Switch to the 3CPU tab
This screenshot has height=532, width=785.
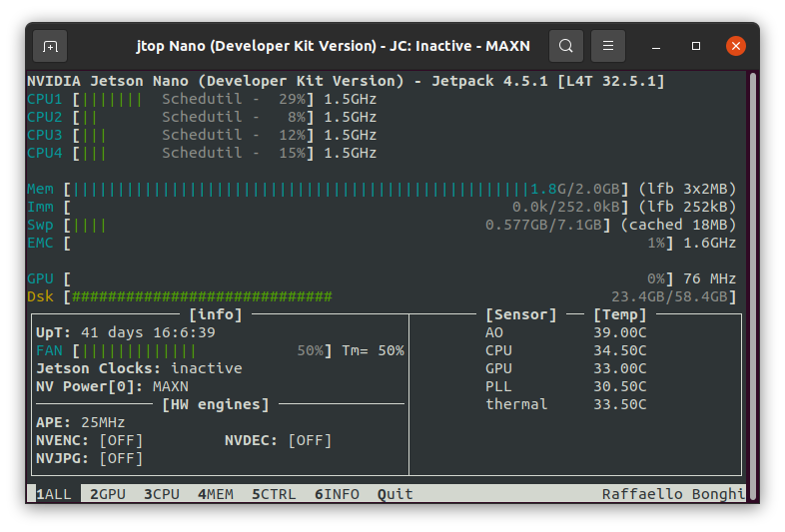point(162,494)
